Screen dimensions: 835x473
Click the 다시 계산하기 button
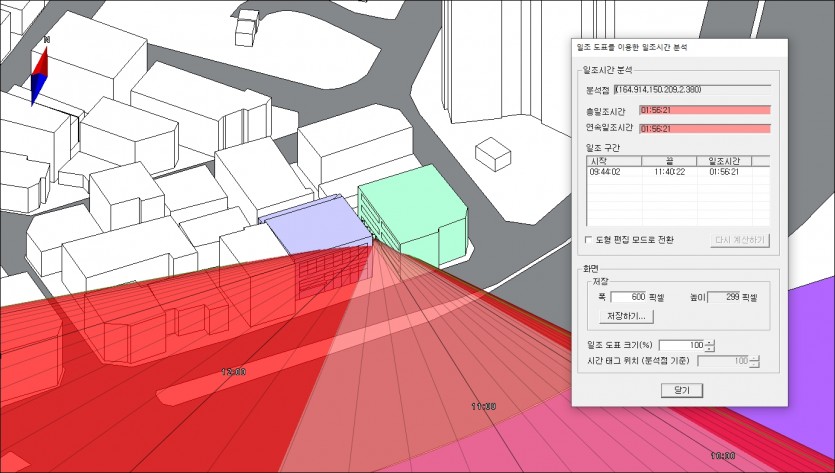pos(740,240)
